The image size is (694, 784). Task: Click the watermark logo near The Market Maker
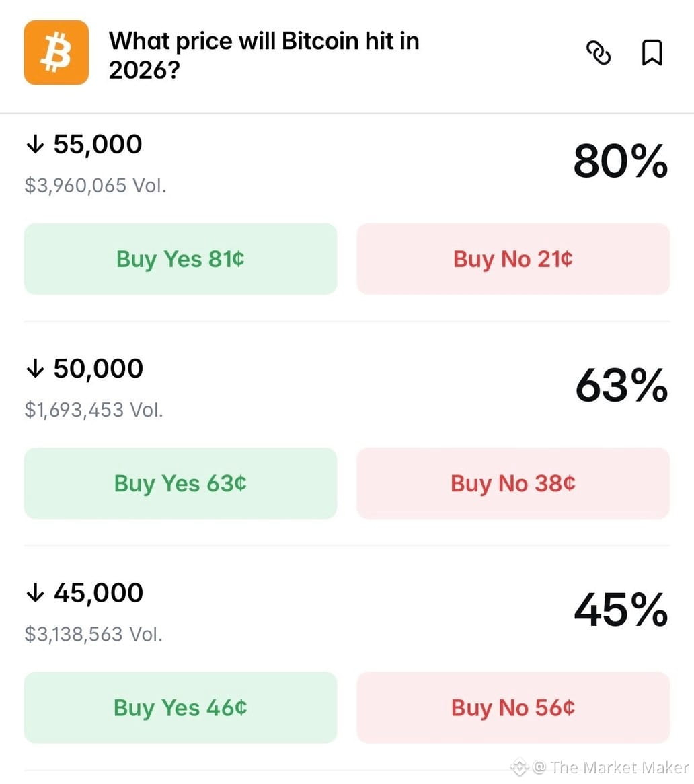pos(519,767)
